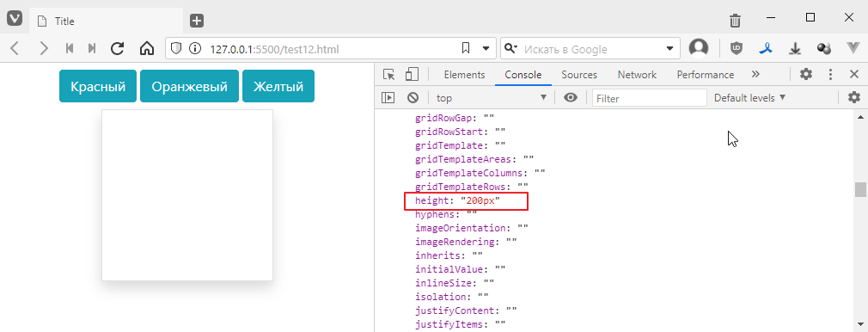The image size is (868, 332).
Task: Select the Title browser tab
Action: pyautogui.click(x=105, y=21)
